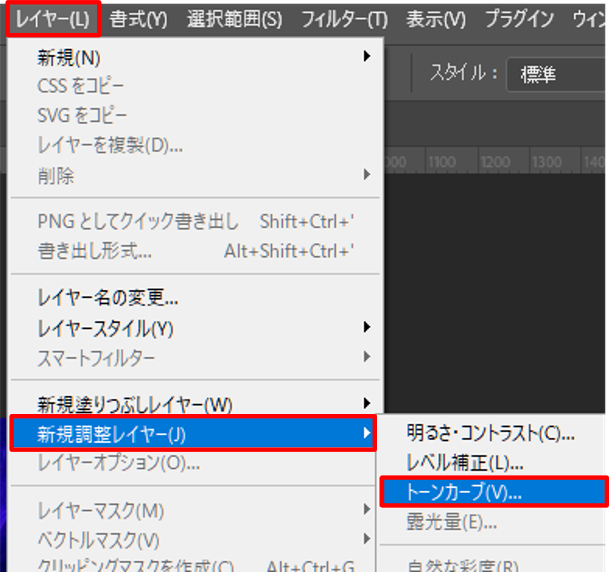Choose 明るさ・コントラスト(C)... adjustment

tap(493, 433)
